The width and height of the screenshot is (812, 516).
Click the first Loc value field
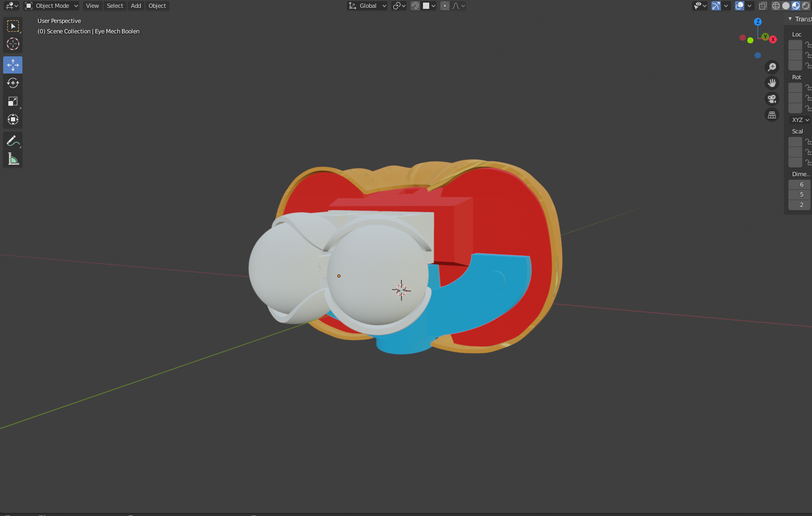click(795, 45)
